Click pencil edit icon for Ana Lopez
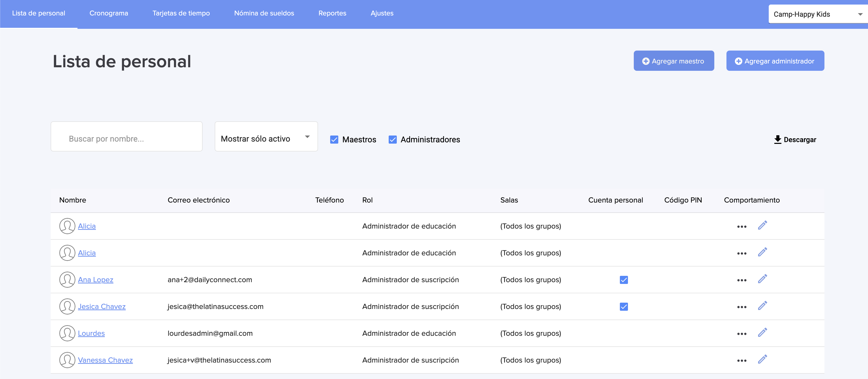Image resolution: width=868 pixels, height=379 pixels. 762,279
